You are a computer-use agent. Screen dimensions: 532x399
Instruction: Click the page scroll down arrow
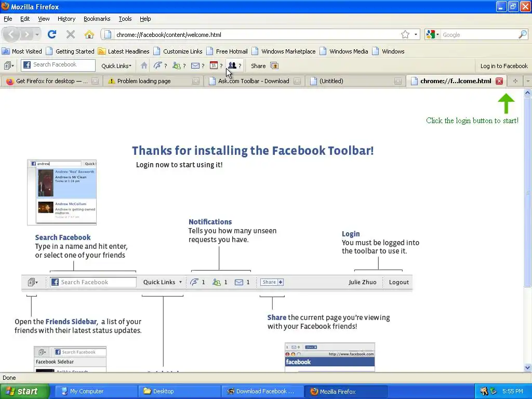coord(527,367)
